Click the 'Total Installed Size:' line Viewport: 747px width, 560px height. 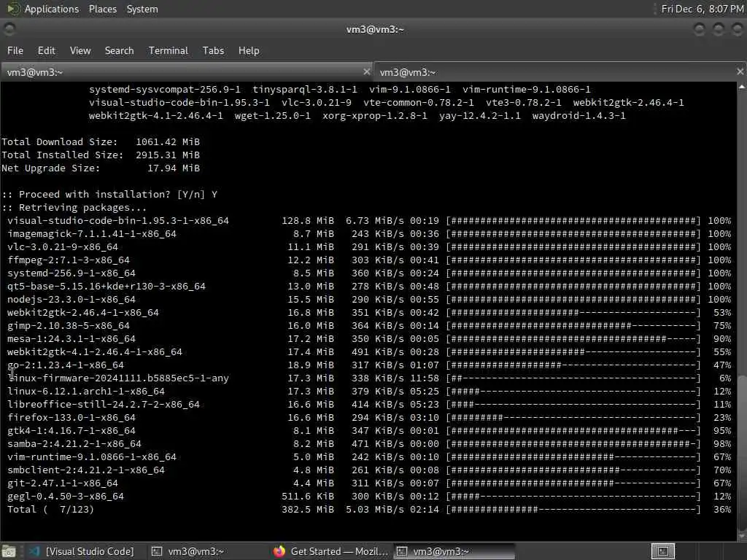101,155
